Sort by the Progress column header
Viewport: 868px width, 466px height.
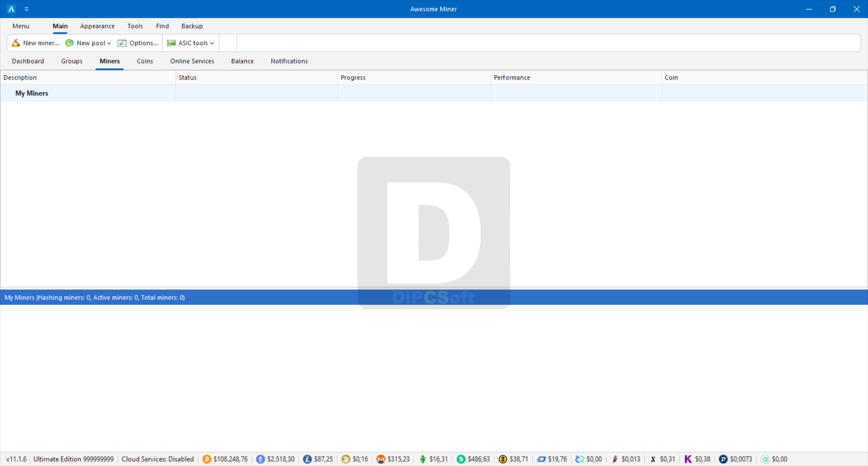pyautogui.click(x=414, y=78)
